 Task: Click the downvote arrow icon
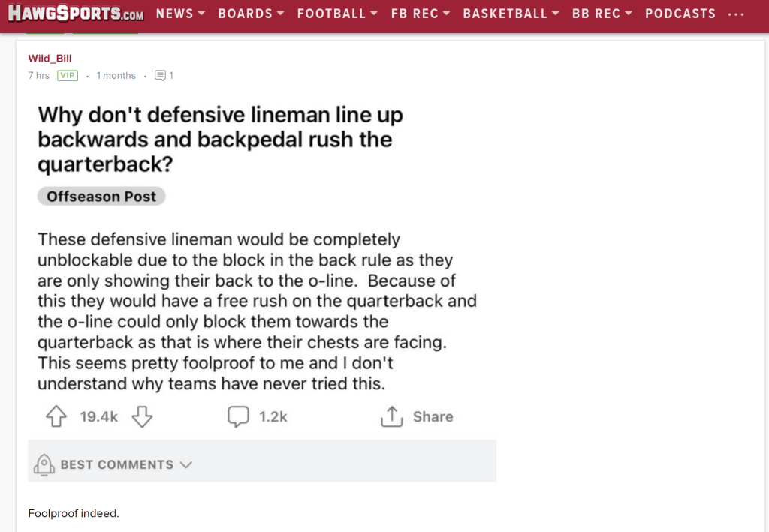(142, 417)
